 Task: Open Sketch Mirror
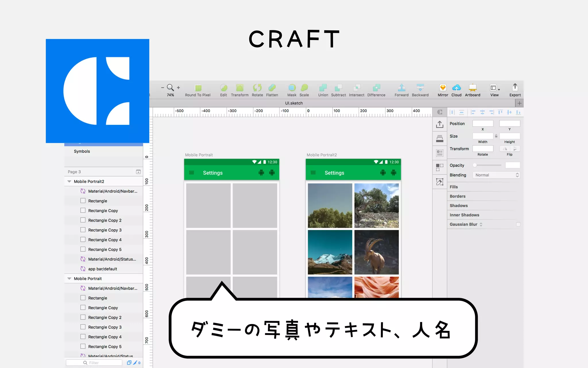click(x=443, y=87)
